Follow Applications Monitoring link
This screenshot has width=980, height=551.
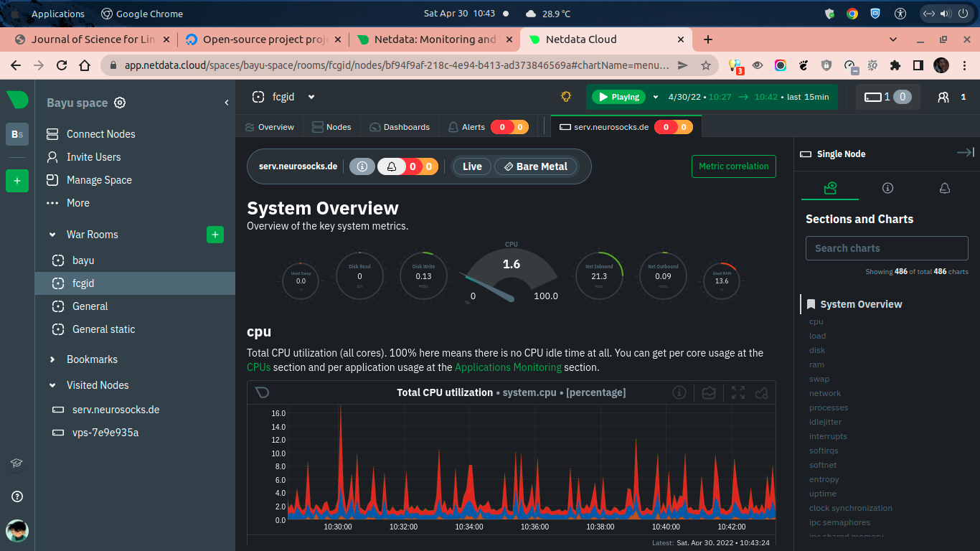(508, 367)
